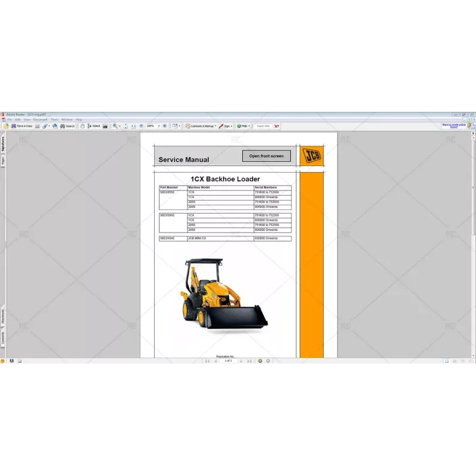The width and height of the screenshot is (476, 476).
Task: Click the Yahoo Y! search icon
Action: (277, 126)
